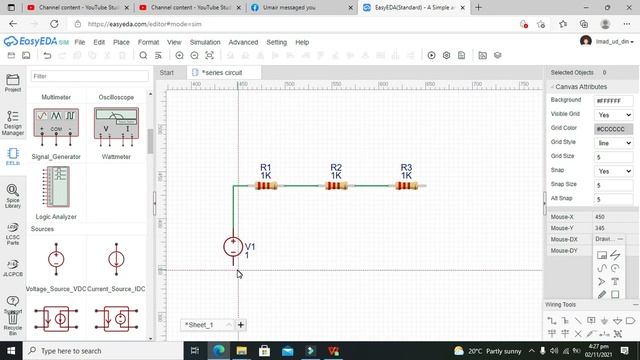Select the Freehand pencil tool in Drawing Tools

[x=602, y=294]
